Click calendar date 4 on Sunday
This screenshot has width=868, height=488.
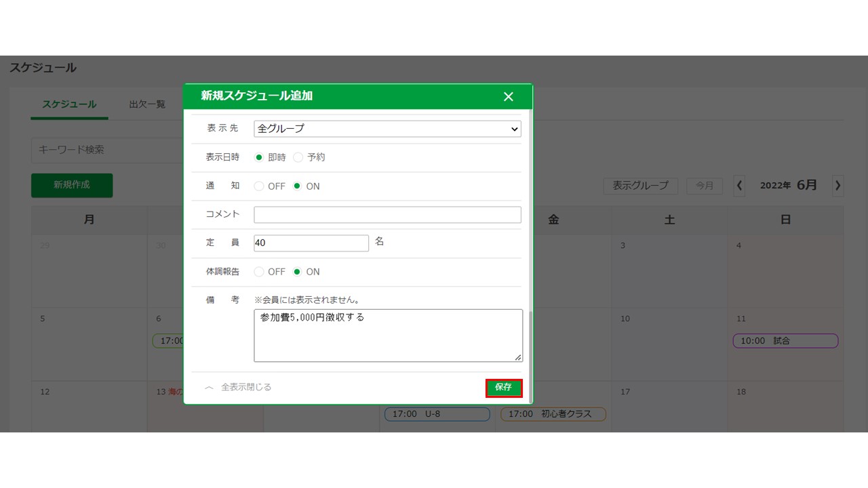pos(739,245)
